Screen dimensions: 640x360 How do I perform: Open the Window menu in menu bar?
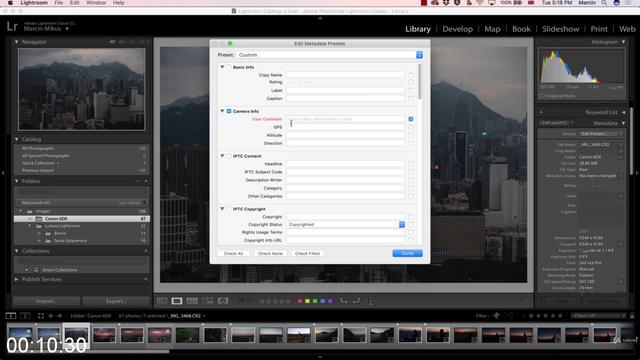point(96,3)
